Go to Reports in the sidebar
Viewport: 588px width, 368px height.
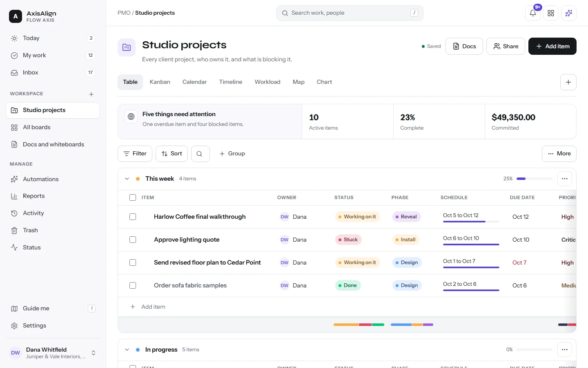(x=53, y=196)
